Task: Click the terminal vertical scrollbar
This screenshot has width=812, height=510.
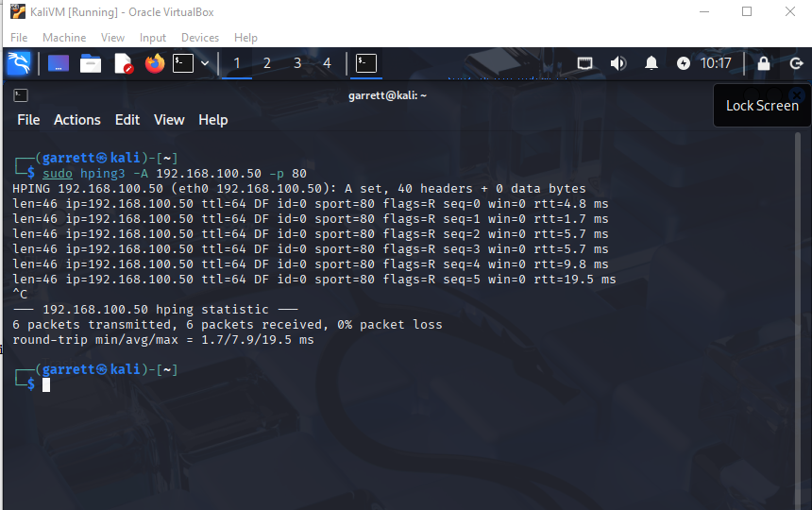Action: (798, 321)
